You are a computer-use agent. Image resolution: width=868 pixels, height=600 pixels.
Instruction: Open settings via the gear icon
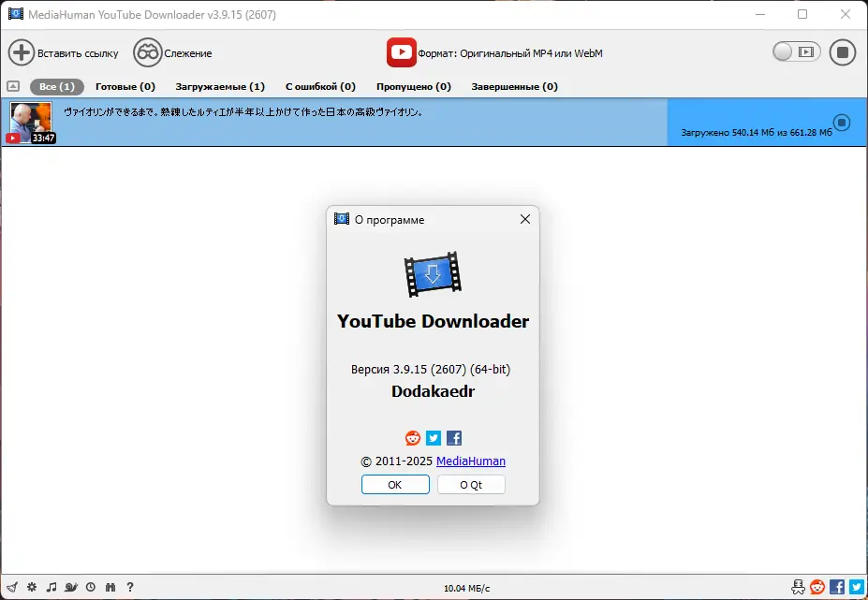(x=31, y=587)
